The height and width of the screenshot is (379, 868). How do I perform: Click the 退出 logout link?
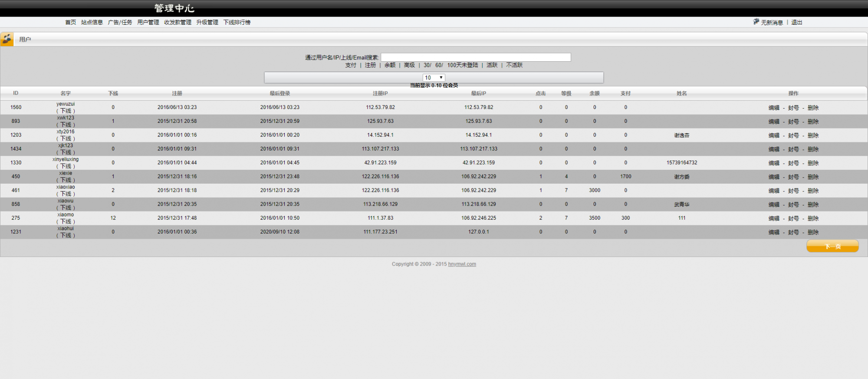click(796, 22)
